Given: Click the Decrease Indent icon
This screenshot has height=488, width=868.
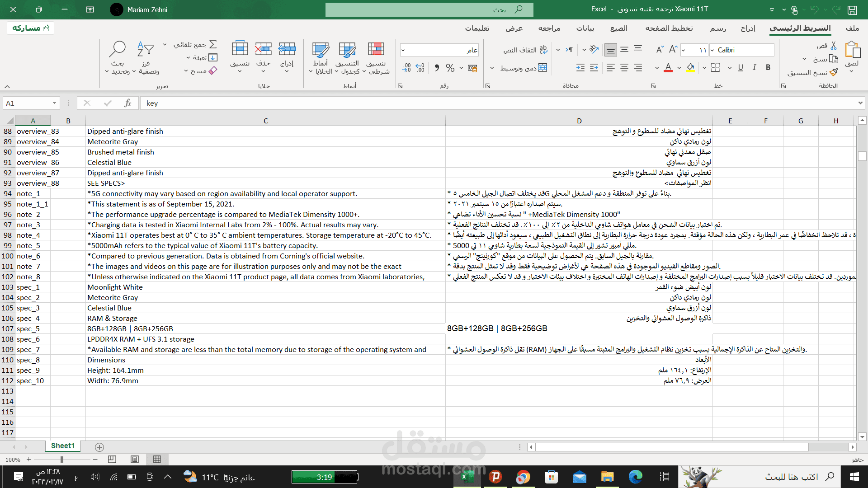Looking at the screenshot, I should [x=594, y=68].
